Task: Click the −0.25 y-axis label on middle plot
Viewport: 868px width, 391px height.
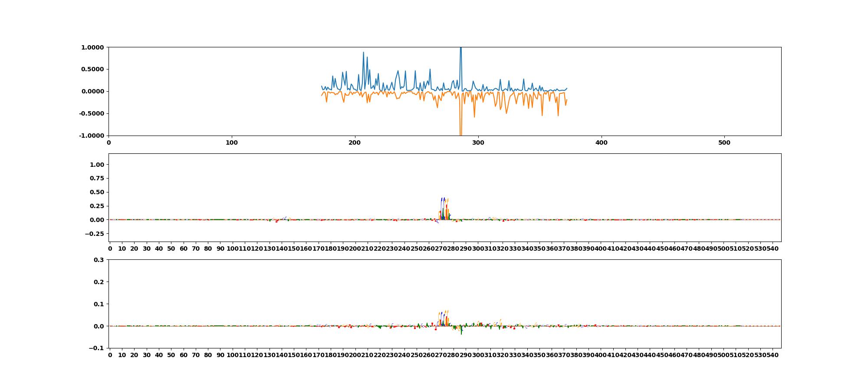Action: pos(95,234)
